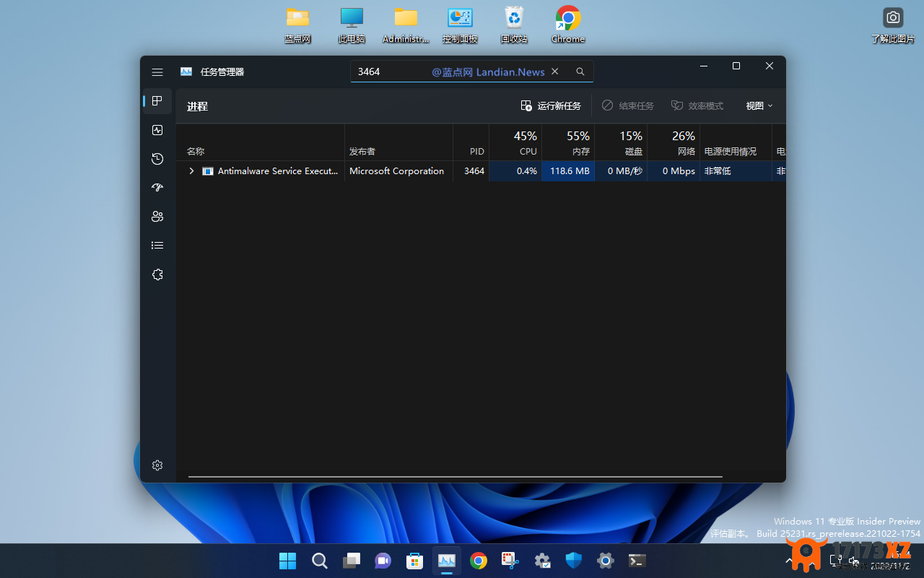Maximize the Task Manager window

coord(736,66)
